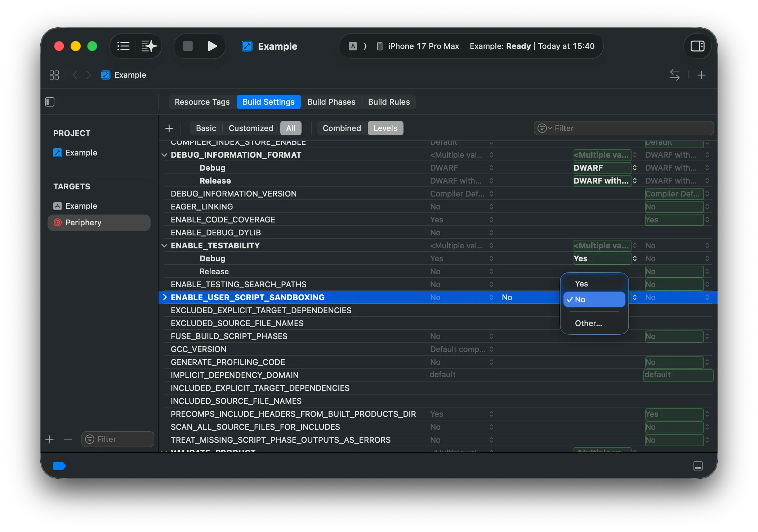Choose No in the popup menu
The height and width of the screenshot is (532, 758).
coord(594,299)
